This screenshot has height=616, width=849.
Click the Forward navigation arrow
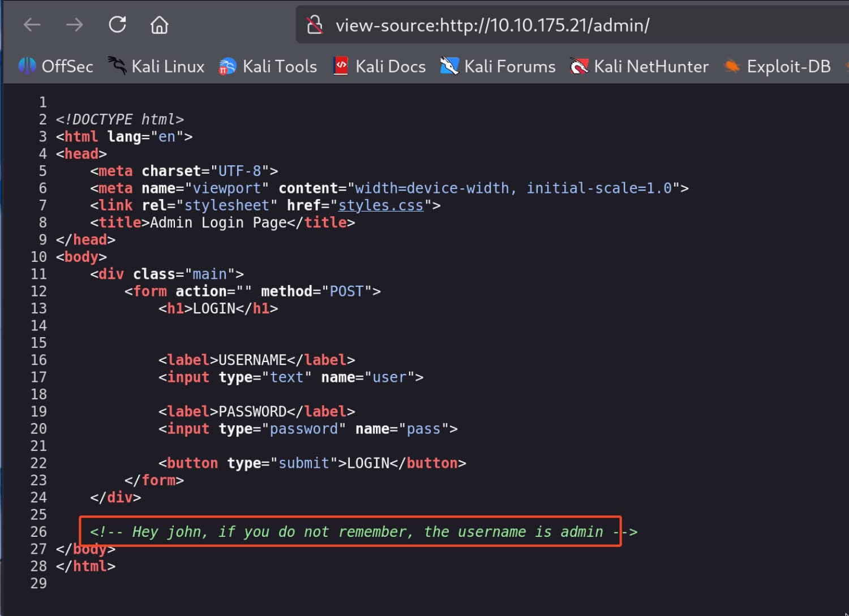tap(74, 25)
